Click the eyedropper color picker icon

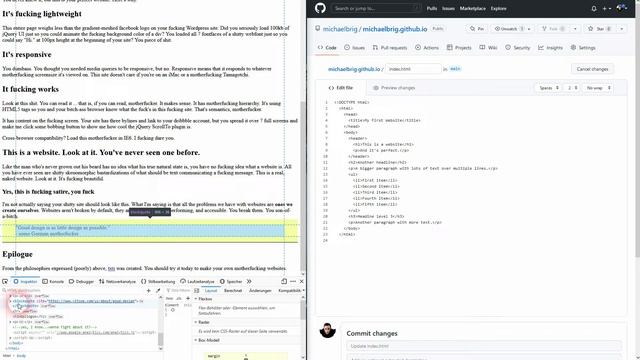click(x=158, y=290)
